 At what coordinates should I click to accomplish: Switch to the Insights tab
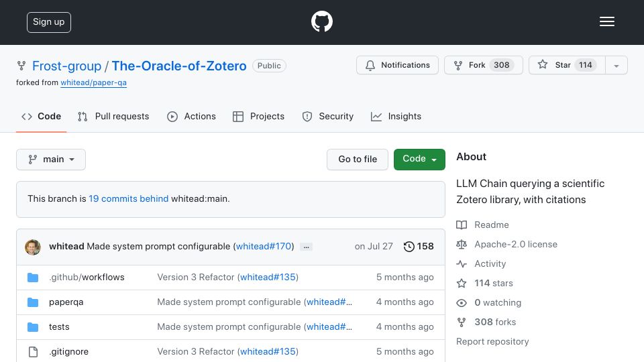(x=396, y=117)
